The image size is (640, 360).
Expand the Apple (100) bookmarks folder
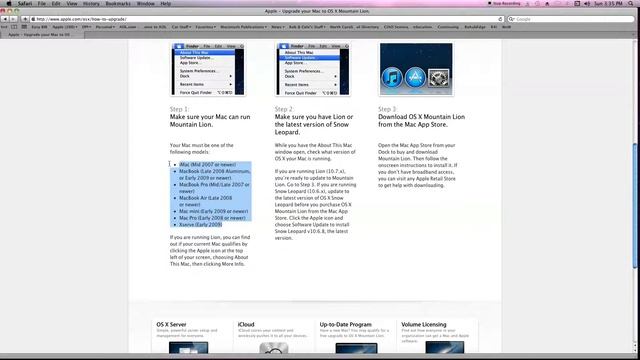point(64,27)
